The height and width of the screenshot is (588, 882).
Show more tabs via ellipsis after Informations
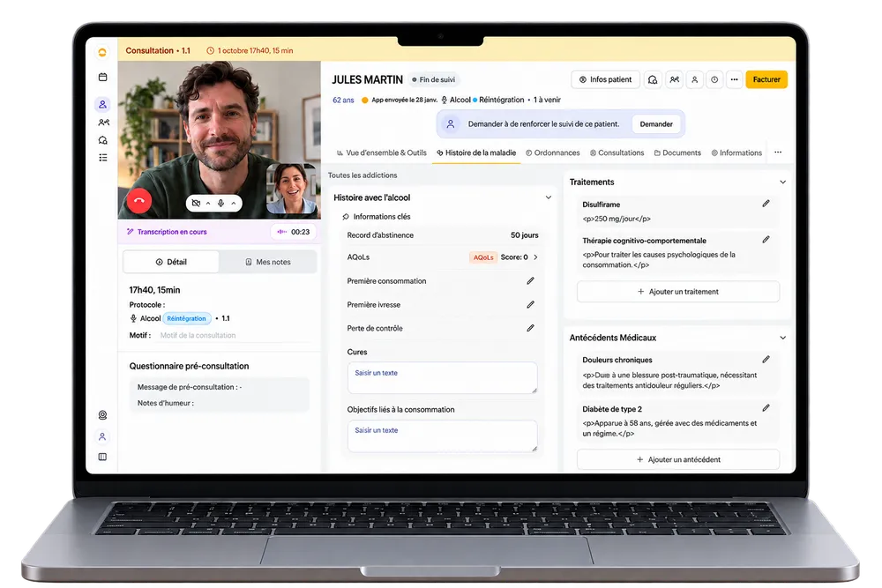point(778,153)
